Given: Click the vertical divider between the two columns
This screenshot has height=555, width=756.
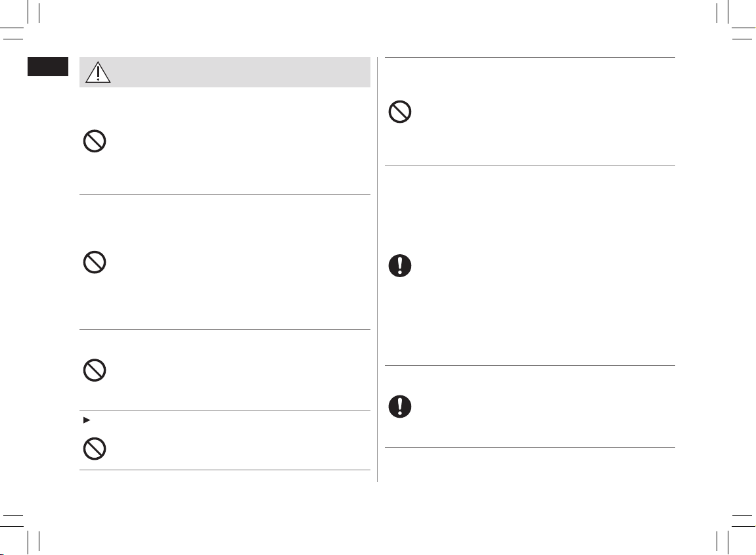Looking at the screenshot, I should (x=378, y=269).
